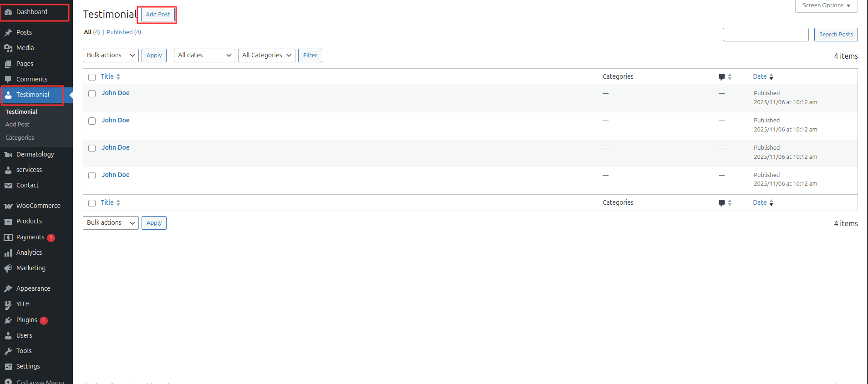Open Categories in the Testimonial submenu
868x384 pixels.
(x=20, y=138)
